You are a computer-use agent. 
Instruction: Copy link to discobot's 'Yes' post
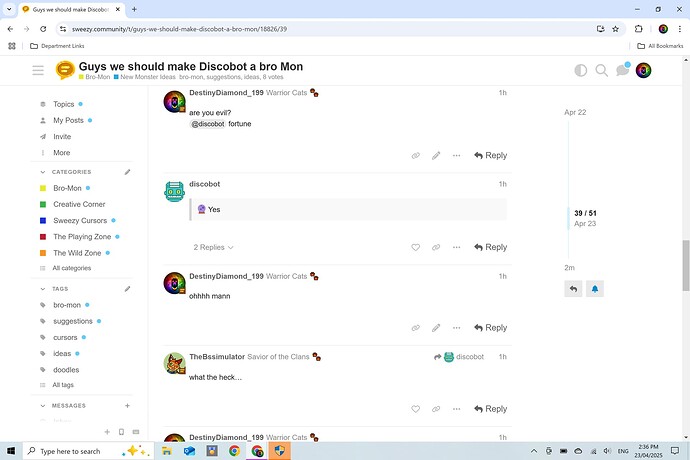click(x=436, y=247)
